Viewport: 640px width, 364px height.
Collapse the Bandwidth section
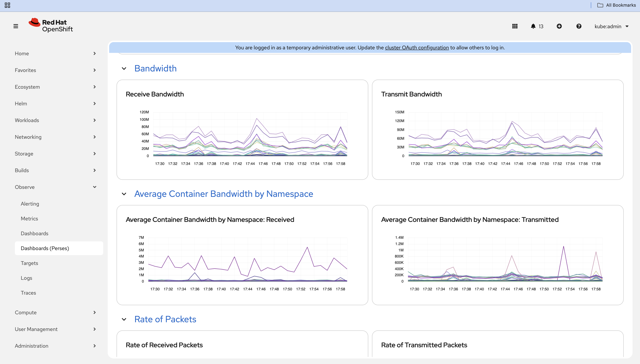point(124,68)
